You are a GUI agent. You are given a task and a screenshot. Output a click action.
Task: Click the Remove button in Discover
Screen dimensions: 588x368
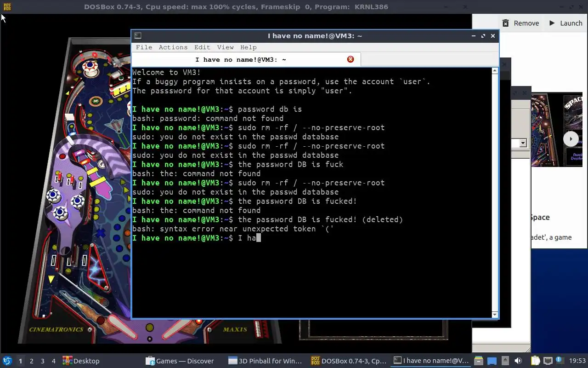pyautogui.click(x=520, y=23)
